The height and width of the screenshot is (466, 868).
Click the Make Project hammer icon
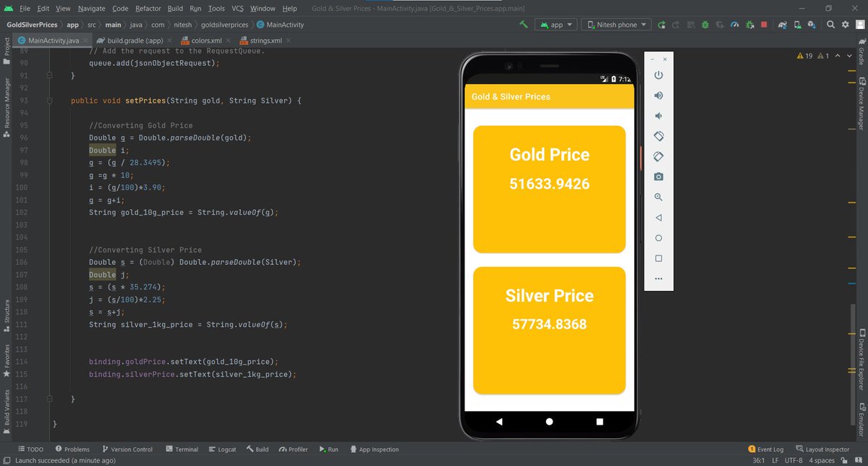pos(523,24)
